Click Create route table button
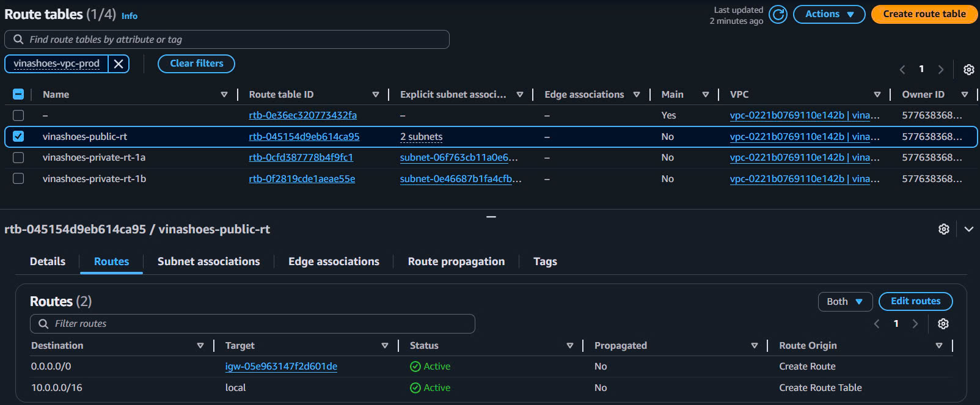 (x=924, y=14)
